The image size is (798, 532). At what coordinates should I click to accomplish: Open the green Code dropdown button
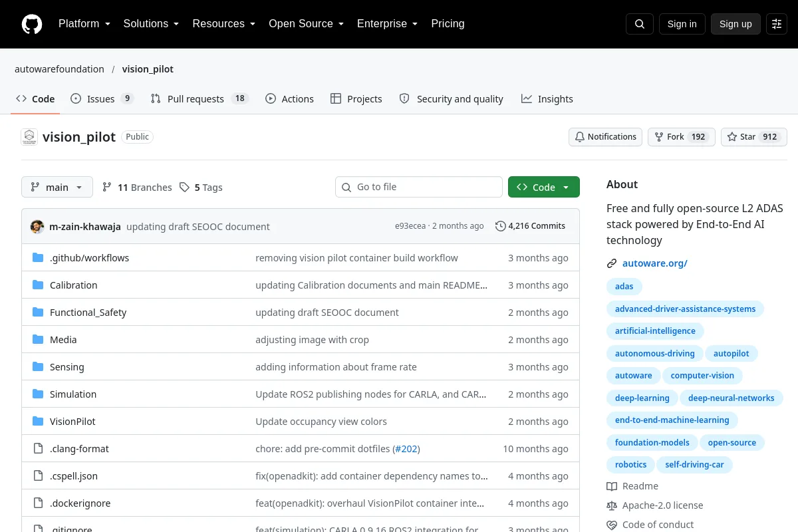coord(544,188)
